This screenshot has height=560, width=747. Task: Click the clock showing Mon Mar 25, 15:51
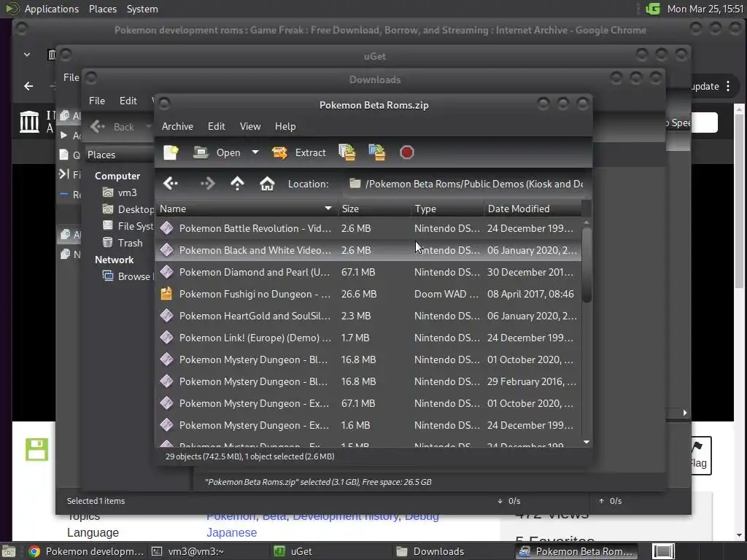click(705, 9)
